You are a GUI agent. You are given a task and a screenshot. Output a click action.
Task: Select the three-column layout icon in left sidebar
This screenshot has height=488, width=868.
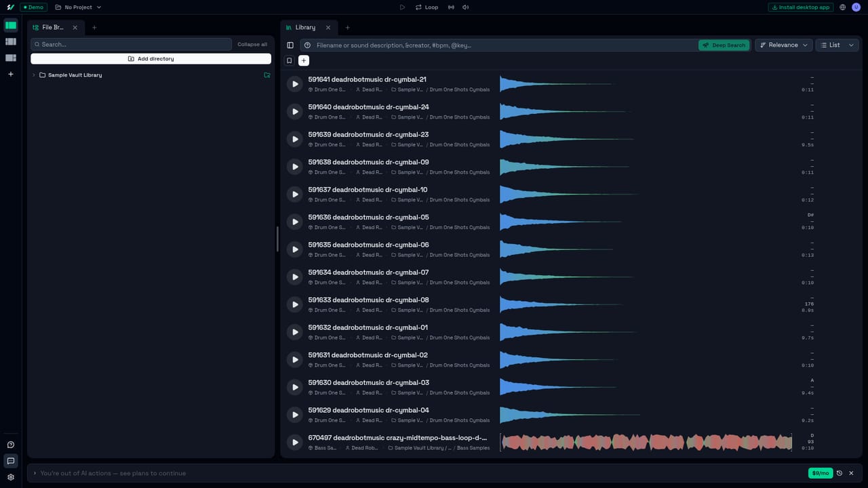point(10,41)
